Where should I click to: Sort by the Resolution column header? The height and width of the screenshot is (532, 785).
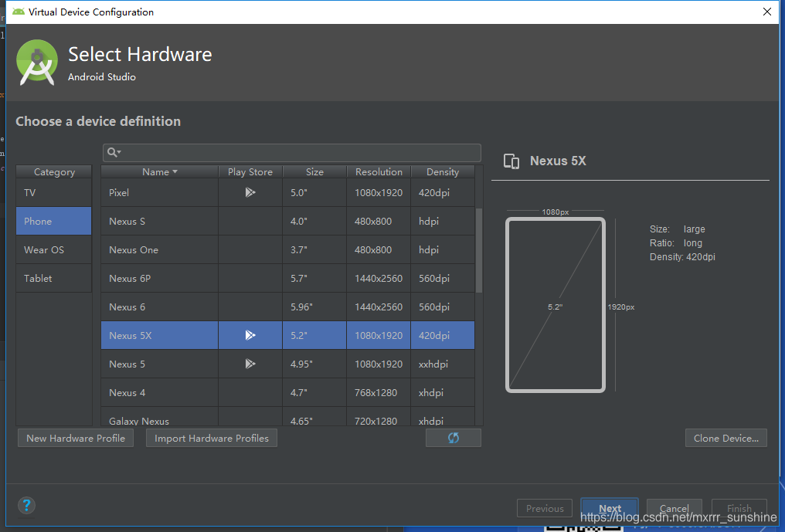click(379, 171)
